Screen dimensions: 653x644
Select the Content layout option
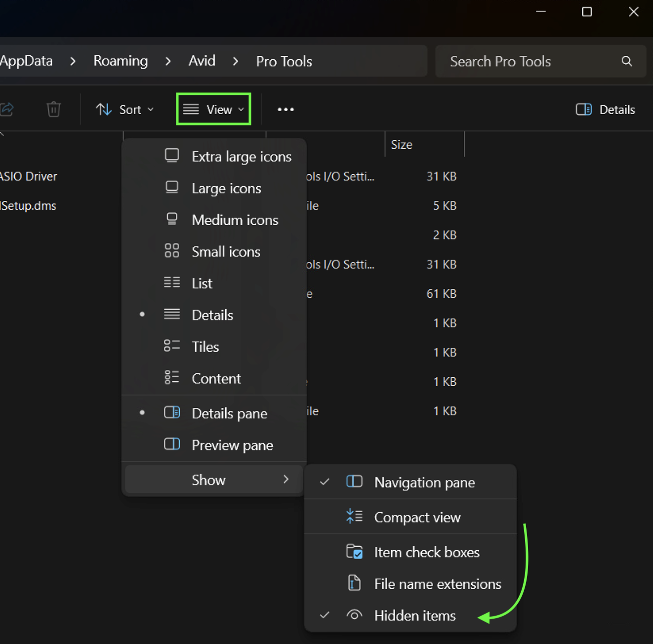pos(216,379)
